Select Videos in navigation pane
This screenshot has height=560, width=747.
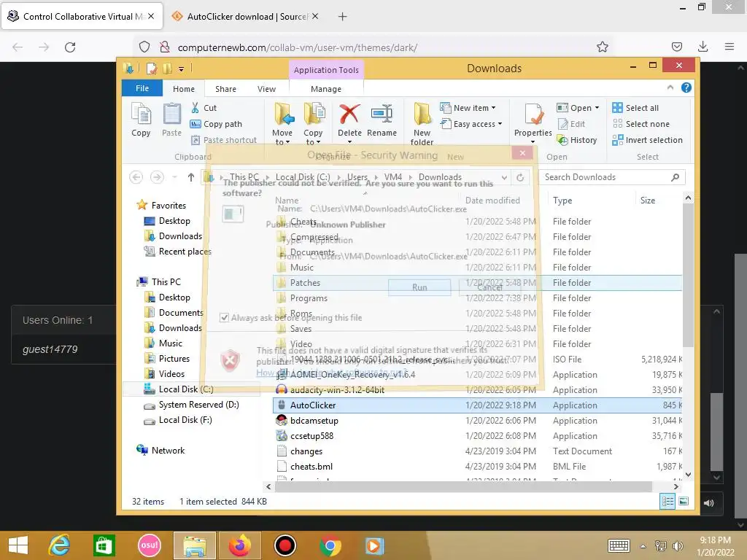click(x=165, y=374)
